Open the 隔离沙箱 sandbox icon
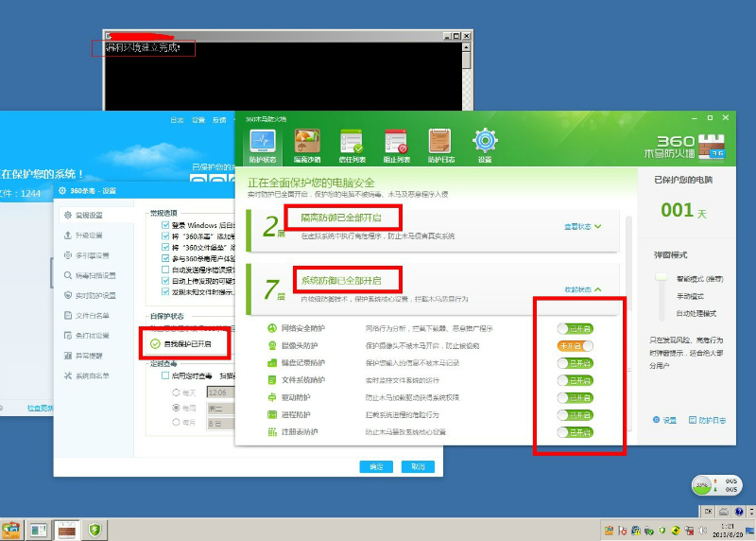The height and width of the screenshot is (541, 756). tap(307, 146)
